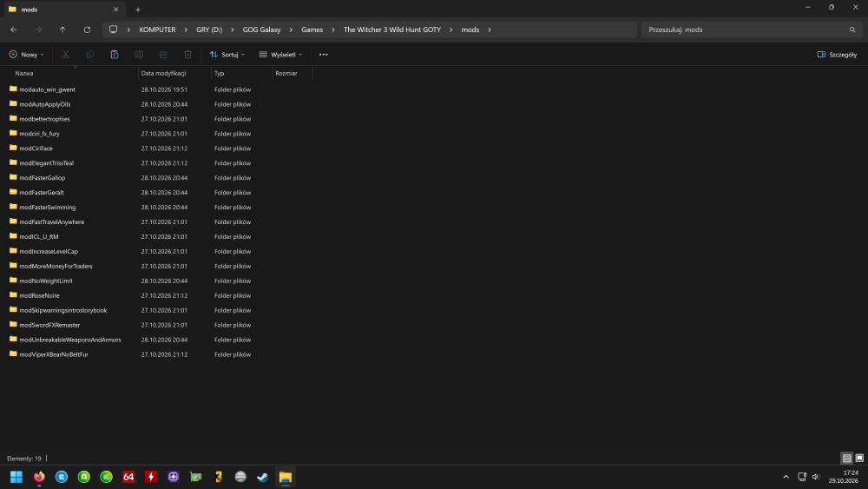Select the modNoWeightLimit folder
Image resolution: width=868 pixels, height=489 pixels.
pos(46,281)
